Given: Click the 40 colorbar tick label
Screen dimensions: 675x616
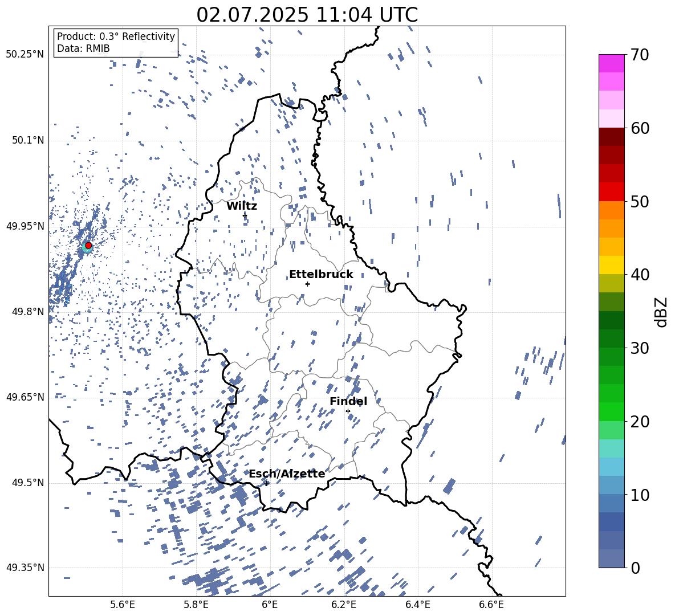Looking at the screenshot, I should tap(640, 275).
